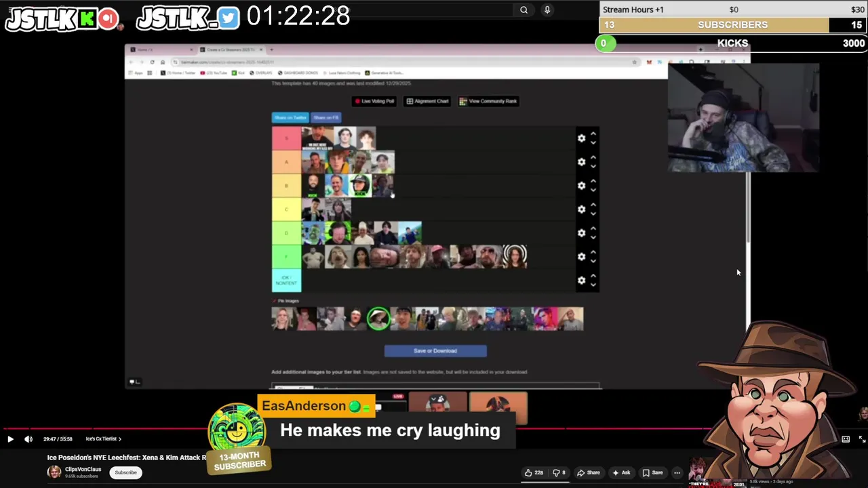
Task: Move IDK/NONTENT row up
Action: click(x=593, y=276)
